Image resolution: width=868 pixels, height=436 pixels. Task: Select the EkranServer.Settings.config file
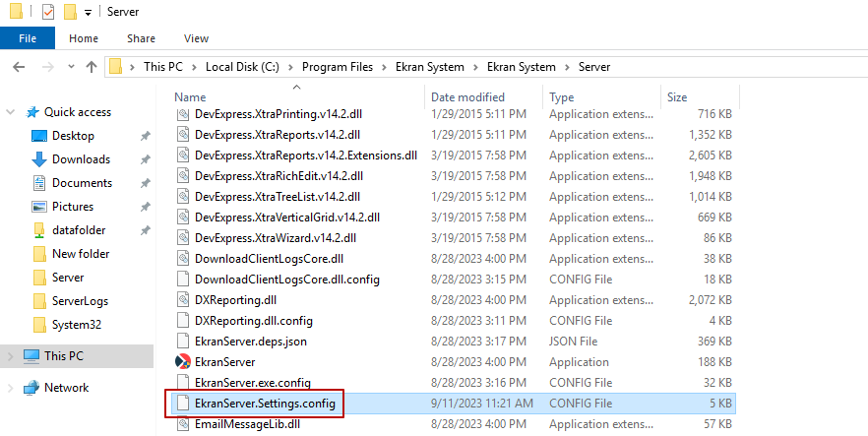click(x=265, y=404)
